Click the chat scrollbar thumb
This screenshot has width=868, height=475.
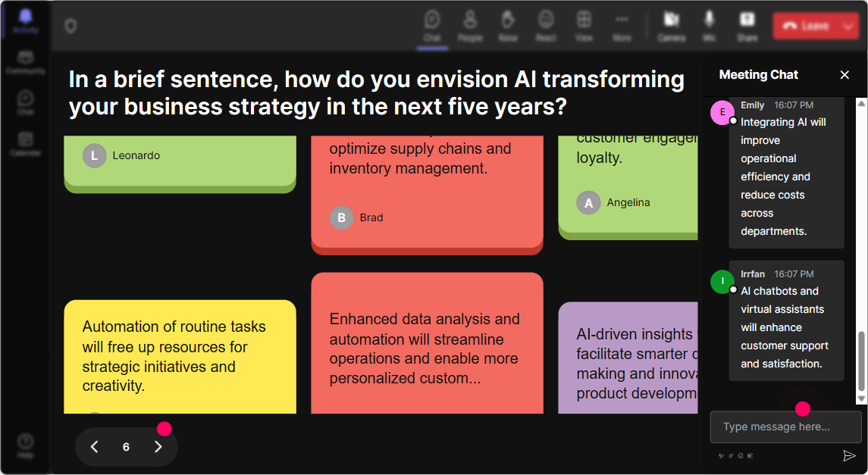pos(861,361)
